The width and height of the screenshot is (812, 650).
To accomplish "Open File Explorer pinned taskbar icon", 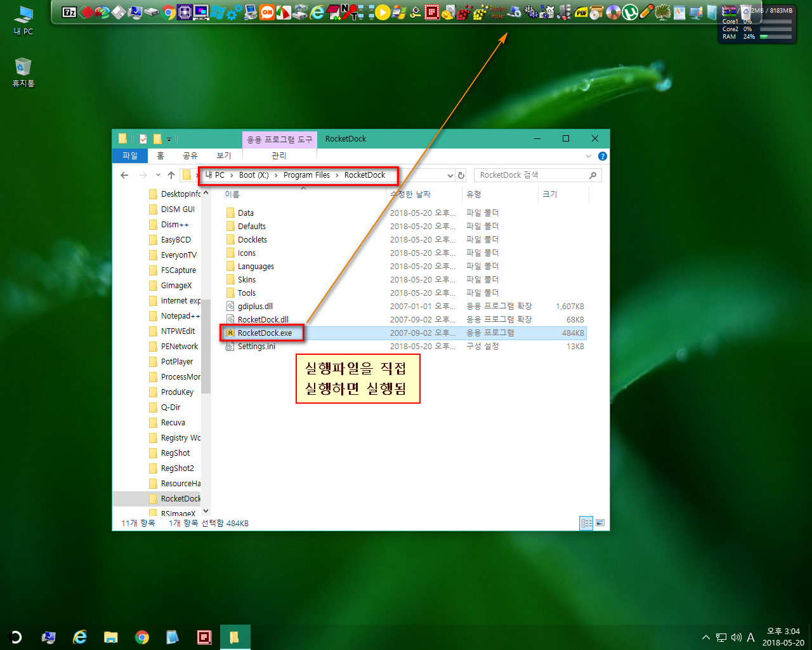I will point(111,637).
